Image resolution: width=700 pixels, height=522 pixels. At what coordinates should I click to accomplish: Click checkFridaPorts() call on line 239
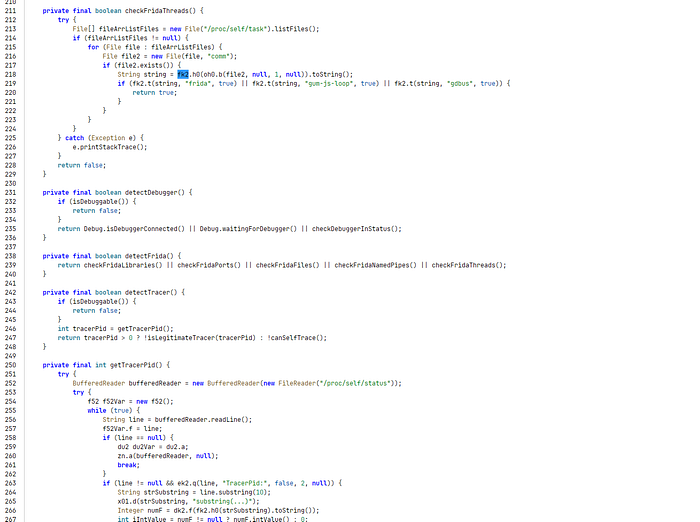click(209, 265)
